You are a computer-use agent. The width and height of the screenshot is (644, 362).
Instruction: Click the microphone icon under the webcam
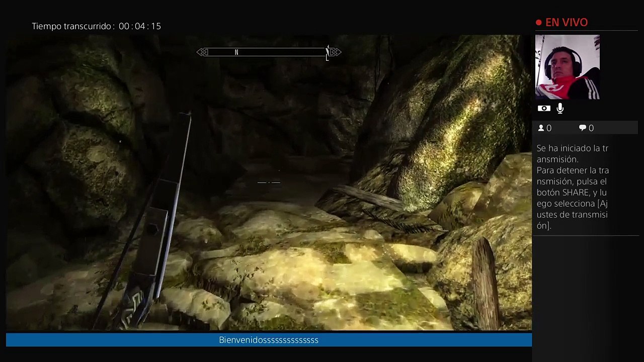[x=560, y=108]
